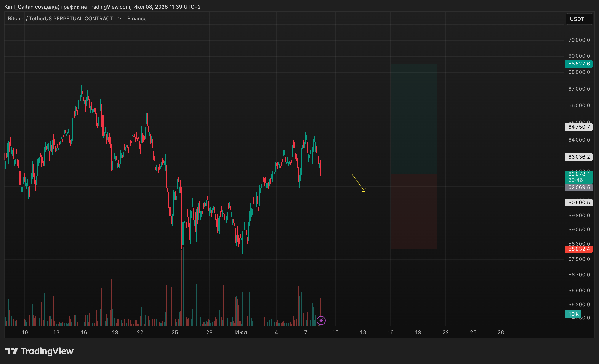Image resolution: width=599 pixels, height=364 pixels.
Task: Click the purple lightning event icon
Action: coord(321,321)
